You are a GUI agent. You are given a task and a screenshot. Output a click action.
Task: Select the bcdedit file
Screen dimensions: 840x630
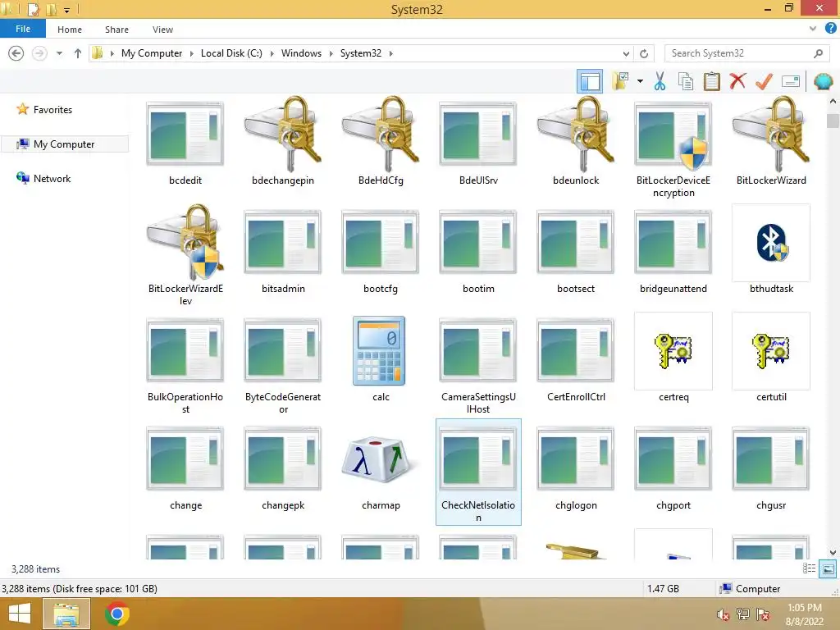point(185,144)
